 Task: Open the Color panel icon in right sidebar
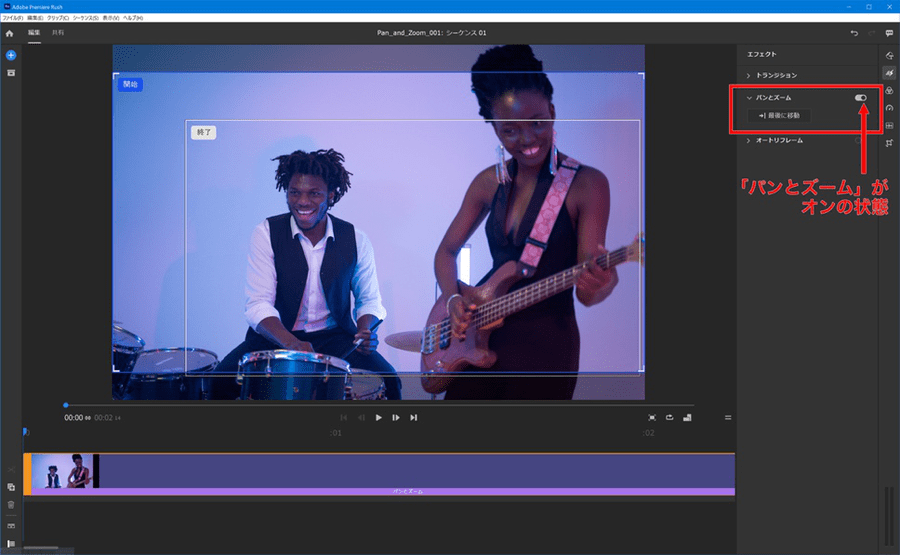click(889, 90)
